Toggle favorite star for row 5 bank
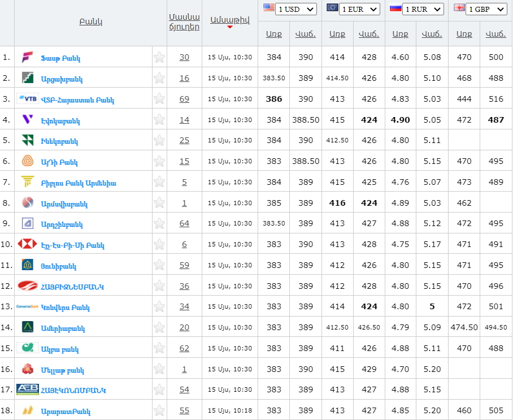Screen dimensions: 513x420 [x=159, y=140]
